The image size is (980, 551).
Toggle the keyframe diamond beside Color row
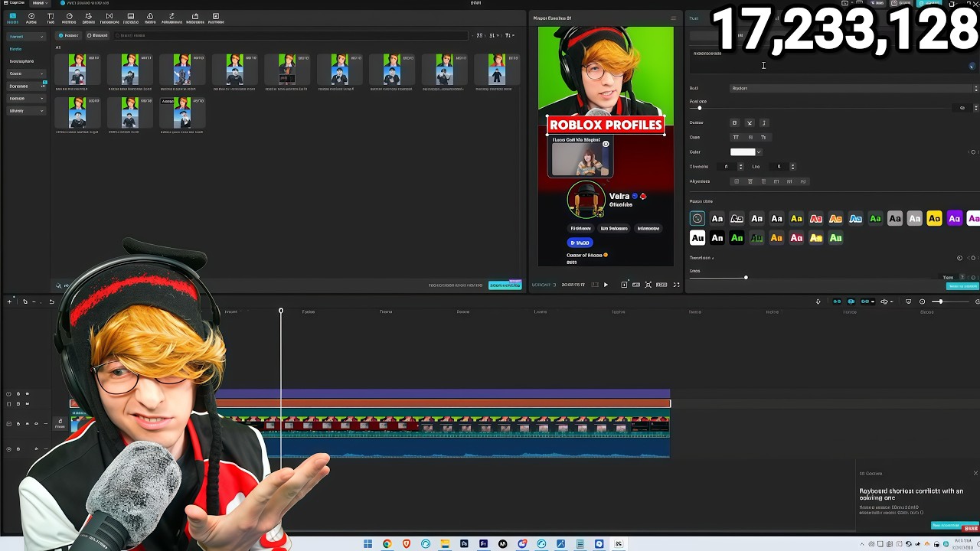pos(973,152)
